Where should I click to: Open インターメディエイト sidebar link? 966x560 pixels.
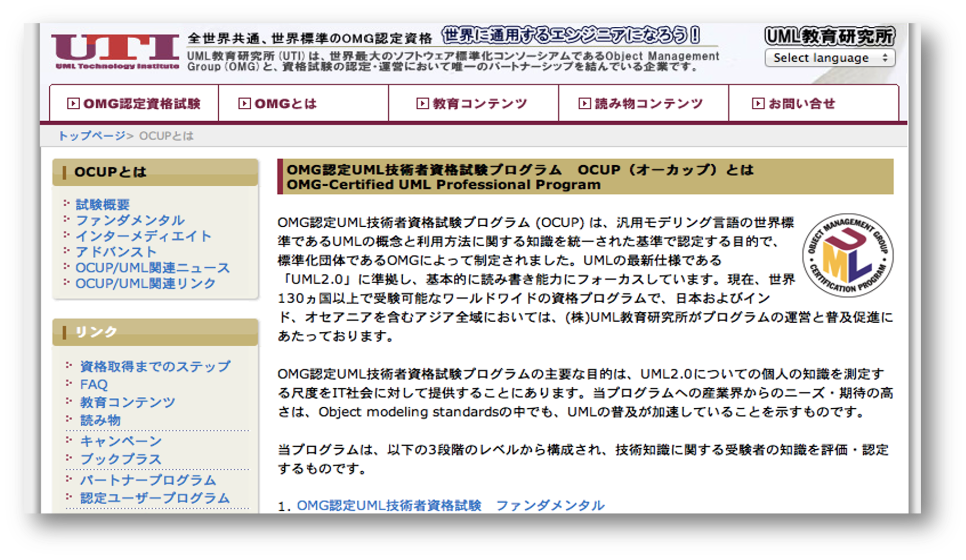tap(143, 236)
